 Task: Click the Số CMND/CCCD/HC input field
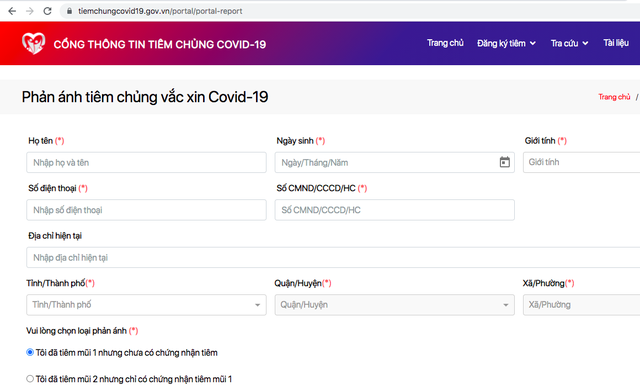394,210
